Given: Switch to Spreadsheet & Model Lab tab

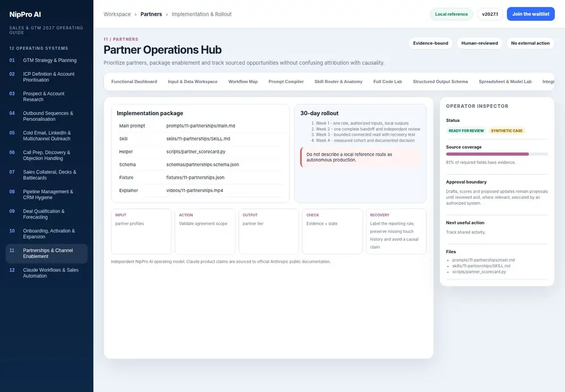Looking at the screenshot, I should [x=505, y=82].
